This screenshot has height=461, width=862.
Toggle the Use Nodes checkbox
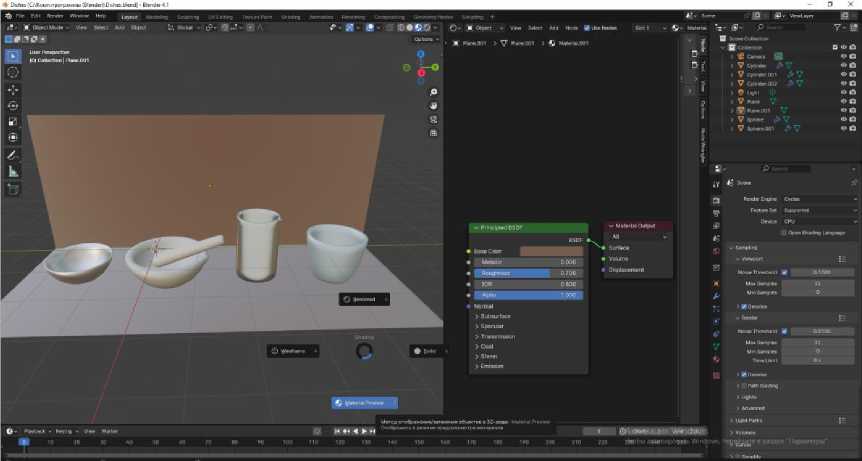pyautogui.click(x=586, y=28)
